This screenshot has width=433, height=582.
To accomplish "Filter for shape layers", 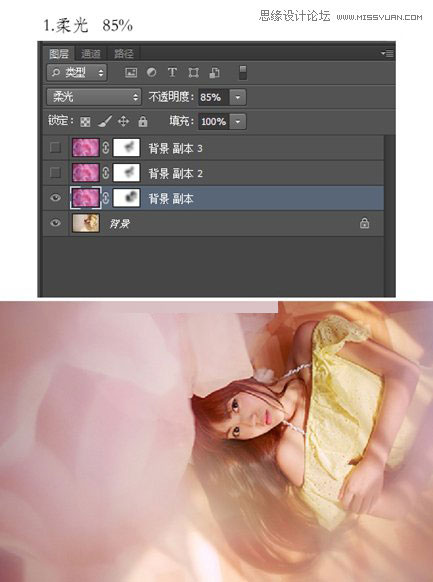I will click(x=193, y=72).
